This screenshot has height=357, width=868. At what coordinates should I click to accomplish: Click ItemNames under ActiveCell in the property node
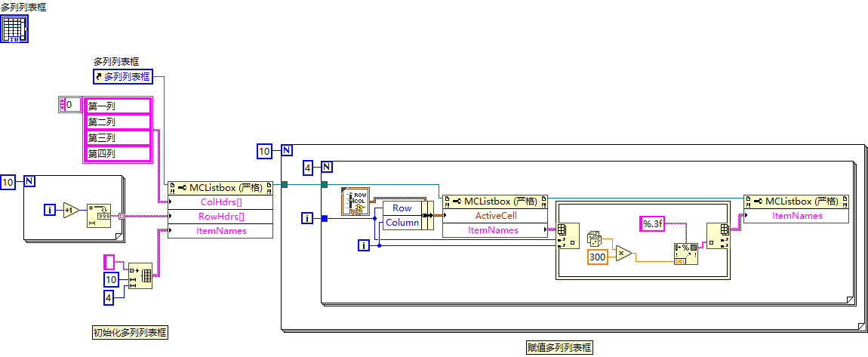[x=495, y=230]
